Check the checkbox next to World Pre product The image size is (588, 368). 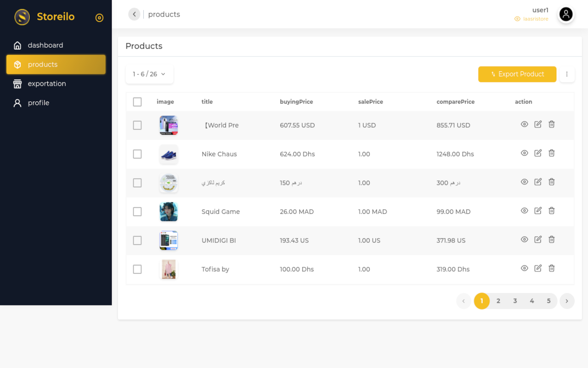137,125
